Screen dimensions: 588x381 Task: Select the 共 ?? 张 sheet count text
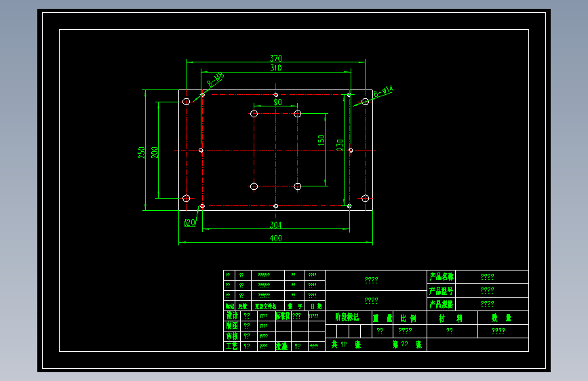[346, 344]
